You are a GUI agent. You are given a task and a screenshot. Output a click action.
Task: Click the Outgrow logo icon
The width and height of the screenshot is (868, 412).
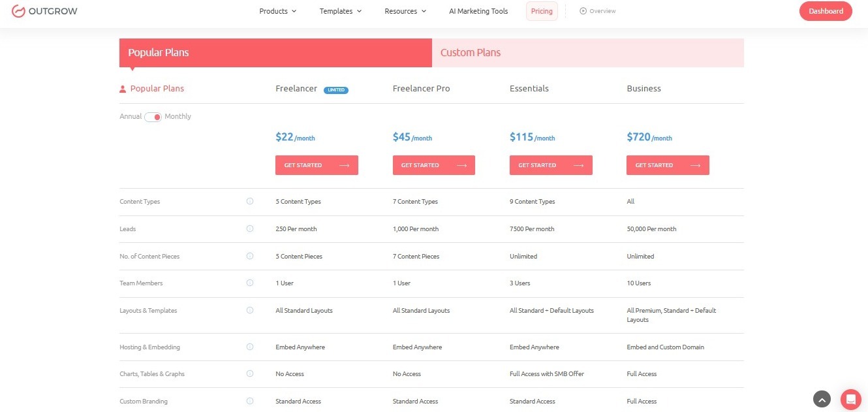[x=19, y=11]
